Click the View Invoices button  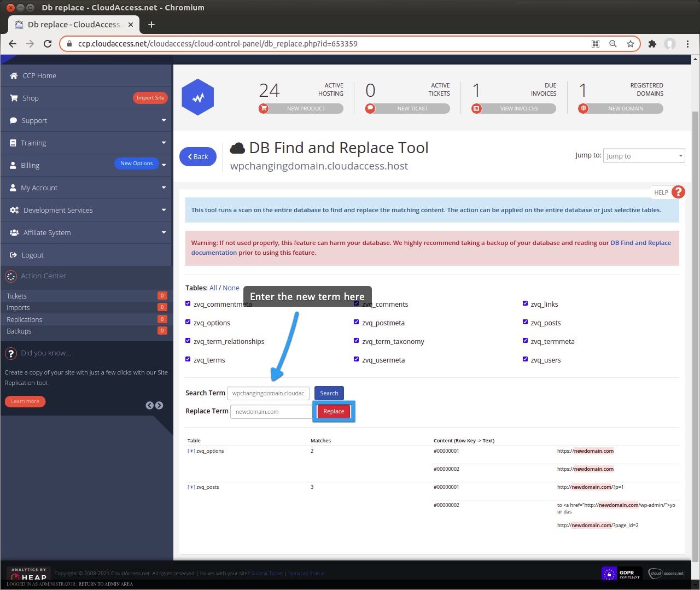click(x=514, y=108)
